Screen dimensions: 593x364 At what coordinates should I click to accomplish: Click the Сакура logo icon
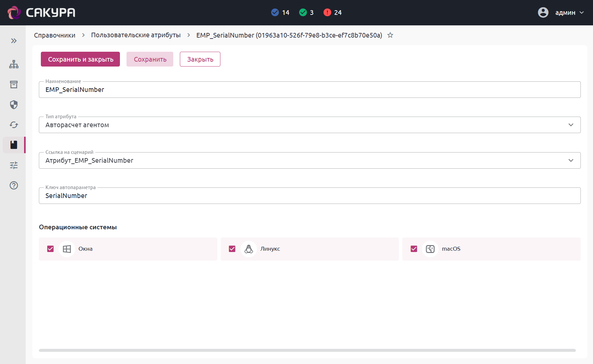tap(14, 13)
